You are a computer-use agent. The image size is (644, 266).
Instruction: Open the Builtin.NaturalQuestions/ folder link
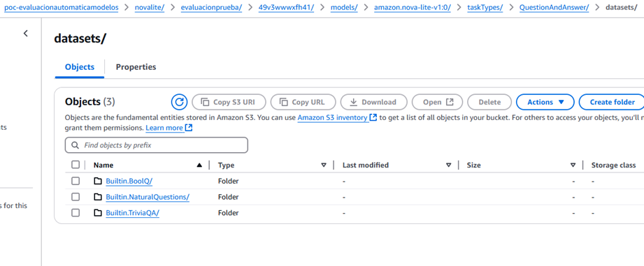click(x=148, y=197)
